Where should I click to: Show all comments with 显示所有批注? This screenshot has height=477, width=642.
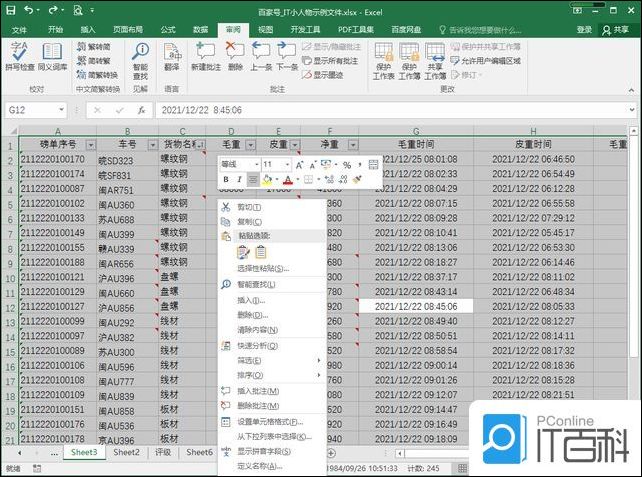(x=330, y=61)
